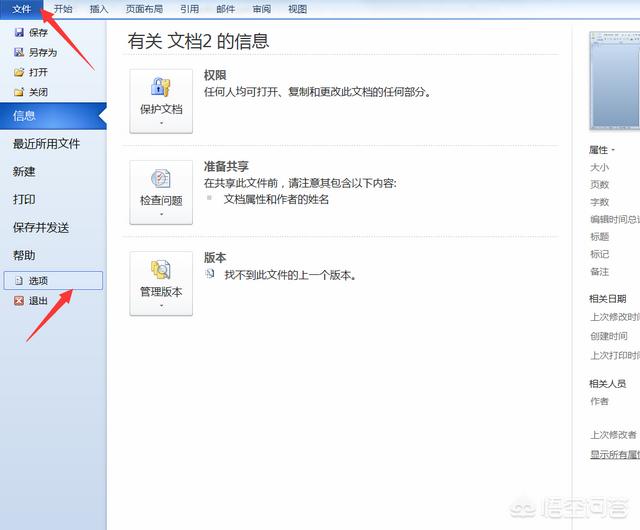Viewport: 640px width, 530px height.
Task: Click the Save (保存) disk icon
Action: tap(19, 32)
